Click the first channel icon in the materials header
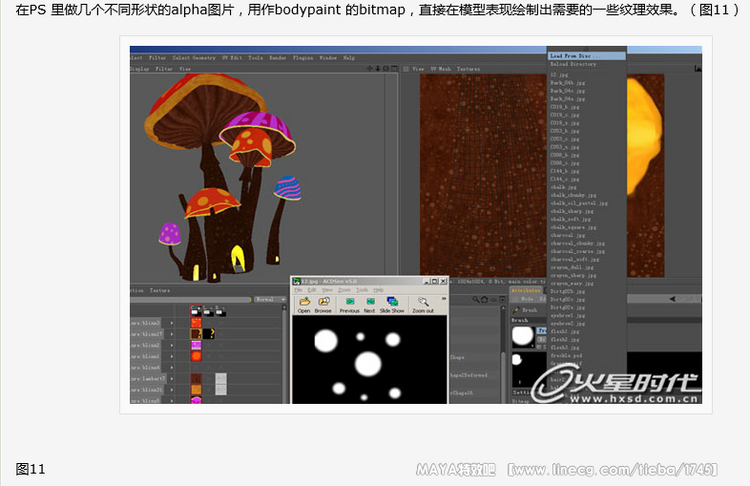 [x=196, y=311]
